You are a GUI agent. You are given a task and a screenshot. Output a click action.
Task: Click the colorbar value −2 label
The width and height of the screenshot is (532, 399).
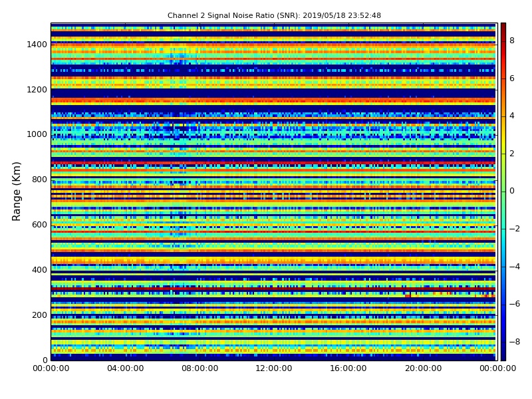pyautogui.click(x=515, y=229)
